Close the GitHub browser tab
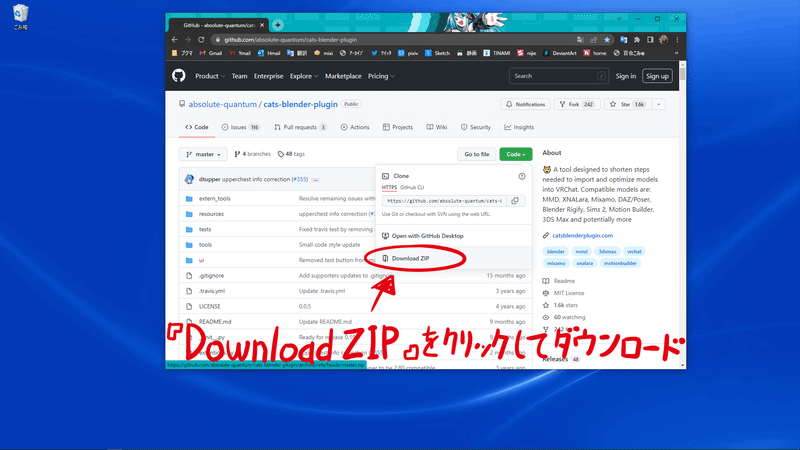Image resolution: width=800 pixels, height=450 pixels. pyautogui.click(x=262, y=24)
